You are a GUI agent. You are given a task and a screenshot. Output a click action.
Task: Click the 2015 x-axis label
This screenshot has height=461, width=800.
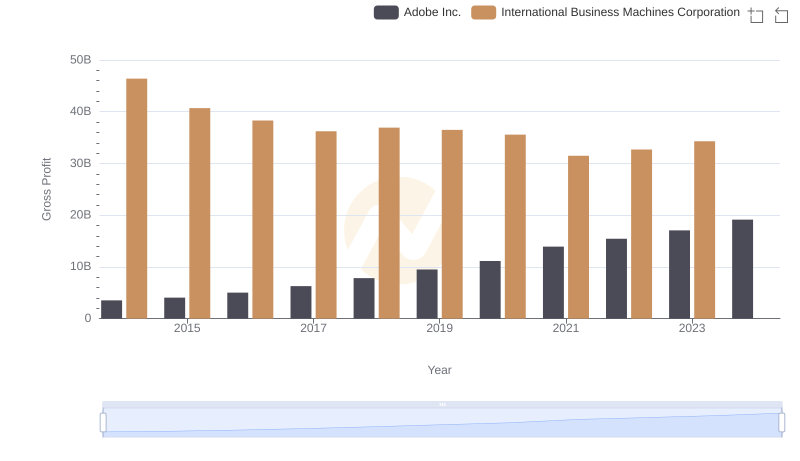click(x=187, y=328)
